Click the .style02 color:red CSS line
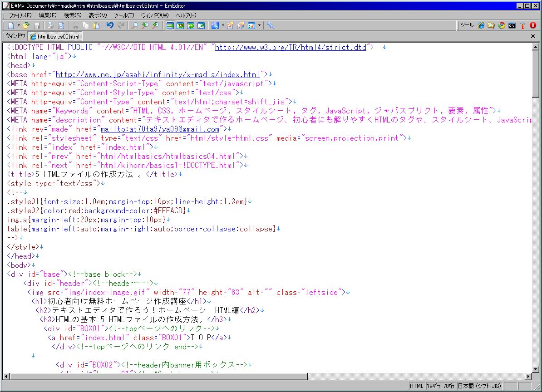The image size is (542, 392). [99, 211]
